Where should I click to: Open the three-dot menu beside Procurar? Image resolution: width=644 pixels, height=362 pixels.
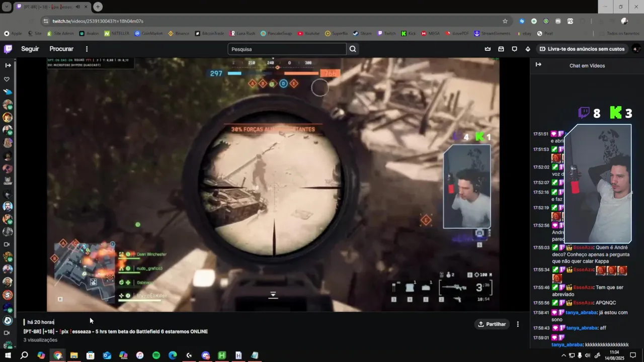pyautogui.click(x=87, y=49)
